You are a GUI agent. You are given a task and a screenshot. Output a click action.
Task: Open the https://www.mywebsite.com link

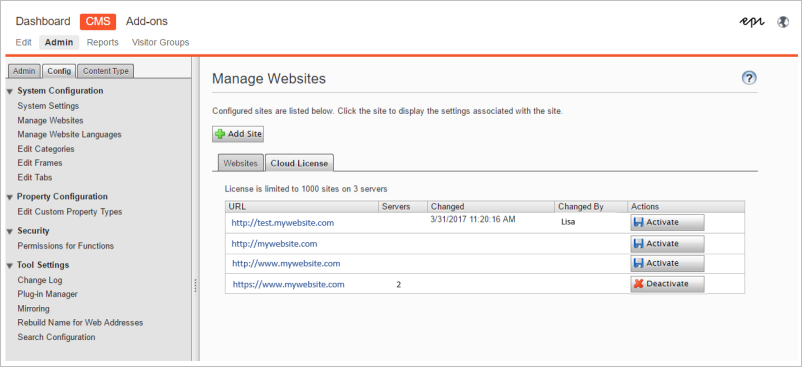tap(288, 285)
